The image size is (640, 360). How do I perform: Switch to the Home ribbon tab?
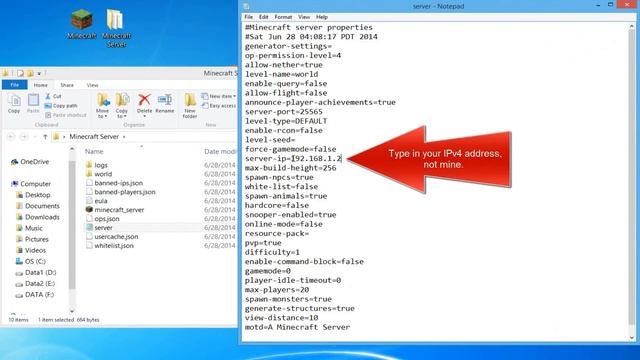[x=40, y=85]
